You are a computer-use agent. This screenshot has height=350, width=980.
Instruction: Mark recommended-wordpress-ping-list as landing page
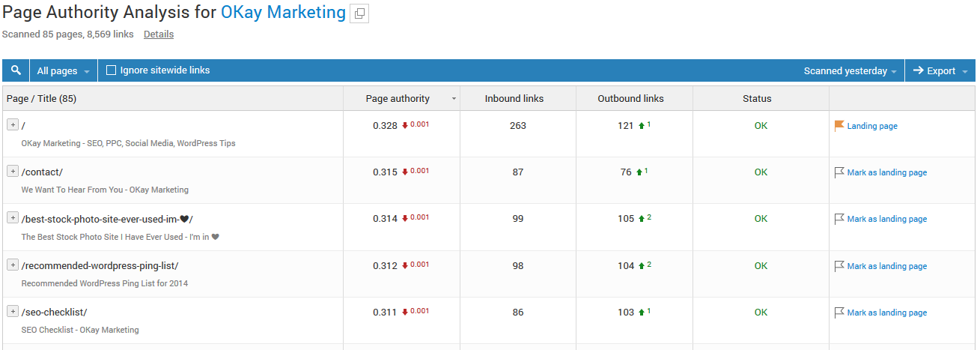click(x=887, y=266)
